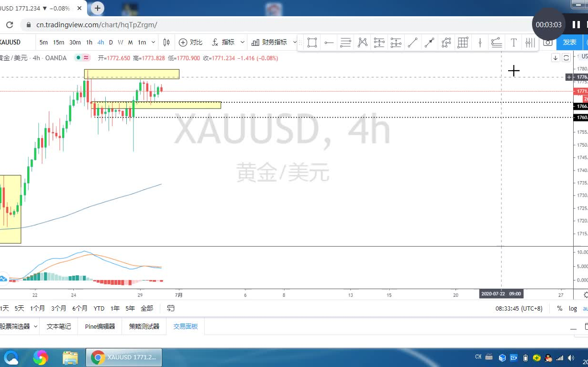The image size is (588, 367).
Task: Select the XABCD pattern tool
Action: click(x=363, y=43)
